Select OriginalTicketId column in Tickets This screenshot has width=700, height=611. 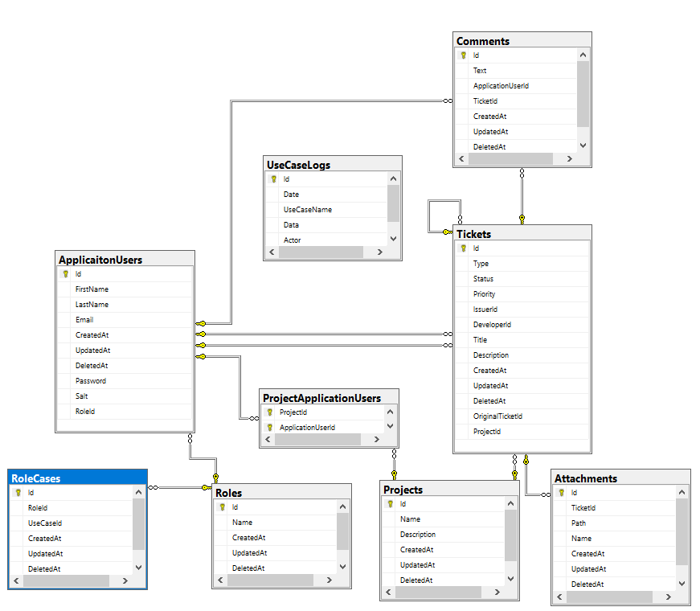[x=522, y=416]
